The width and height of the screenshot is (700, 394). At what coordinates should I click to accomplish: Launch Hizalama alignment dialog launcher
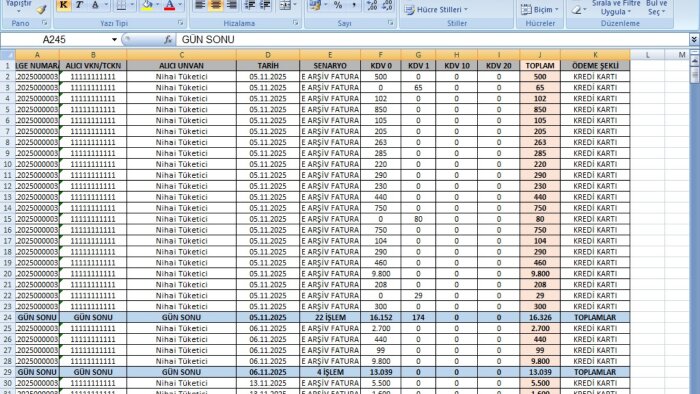[x=296, y=22]
